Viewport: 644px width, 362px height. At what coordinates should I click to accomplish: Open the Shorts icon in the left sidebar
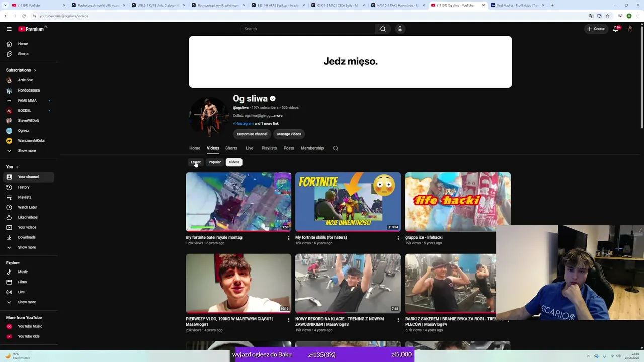click(9, 54)
